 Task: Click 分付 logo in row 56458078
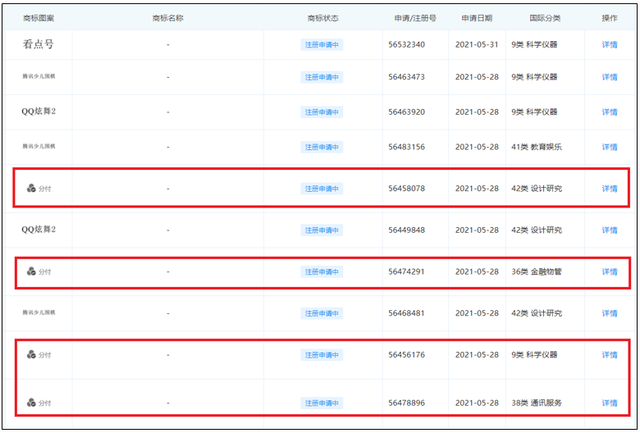coord(39,188)
